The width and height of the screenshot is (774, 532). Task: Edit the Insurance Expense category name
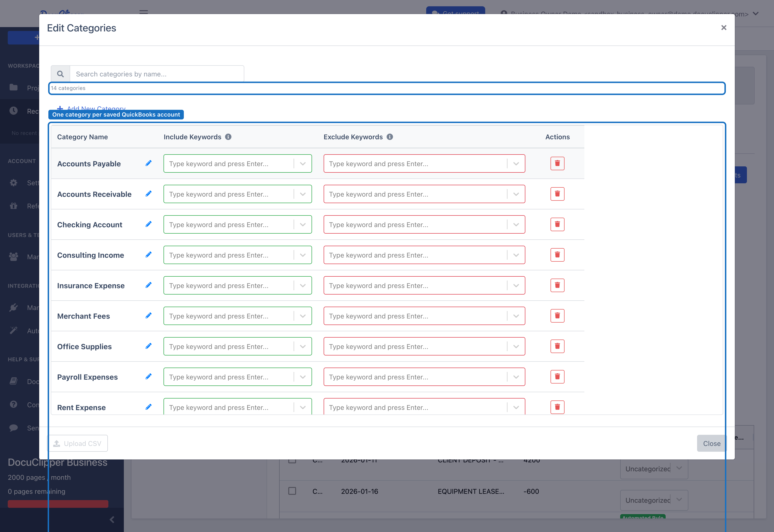[x=148, y=285]
